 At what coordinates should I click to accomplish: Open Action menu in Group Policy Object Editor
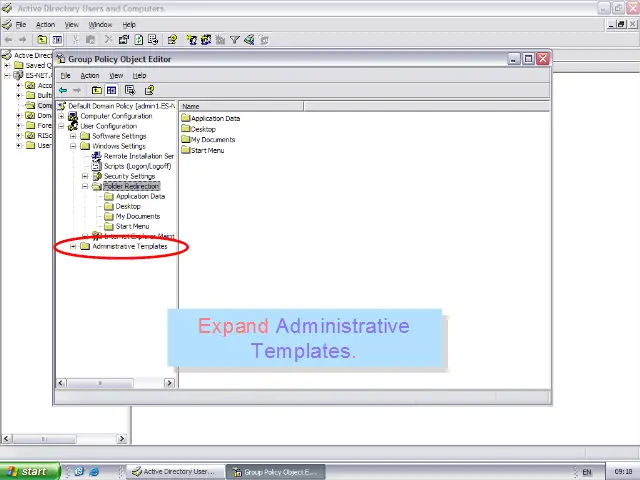[x=90, y=76]
